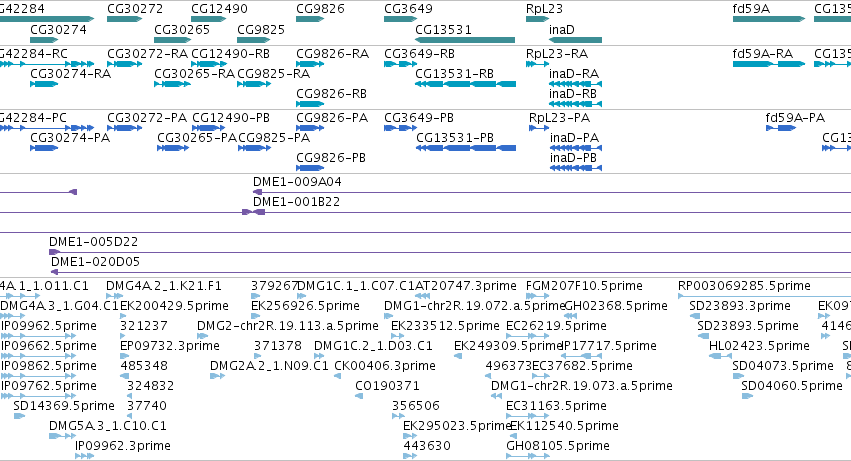Click EST RP003069285.5prime
851x461 pixels.
point(744,286)
